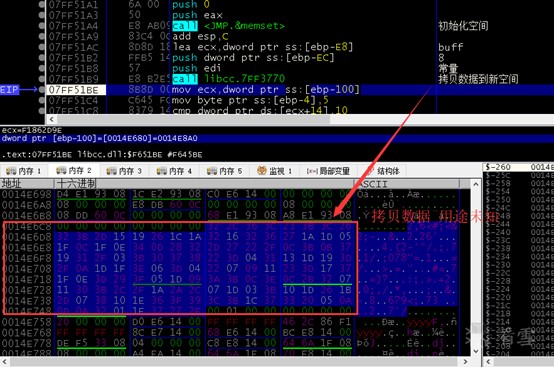Toggle breakpoint bullet at address 07FF51A4
The image size is (554, 367).
(x=42, y=26)
